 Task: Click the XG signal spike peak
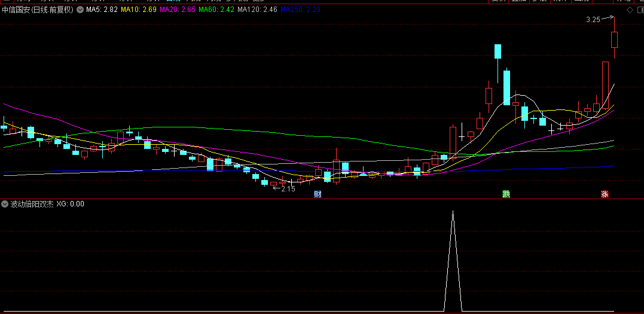tap(453, 211)
